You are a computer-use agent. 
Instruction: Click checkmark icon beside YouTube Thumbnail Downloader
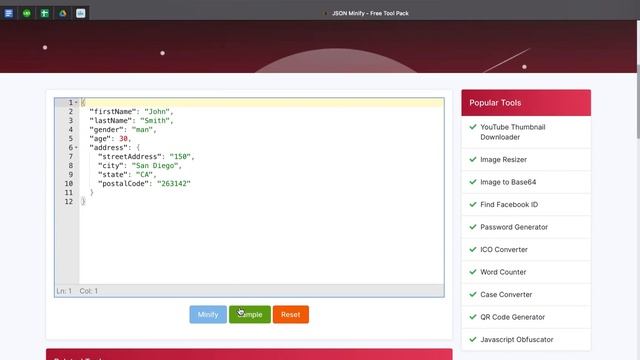tap(473, 127)
